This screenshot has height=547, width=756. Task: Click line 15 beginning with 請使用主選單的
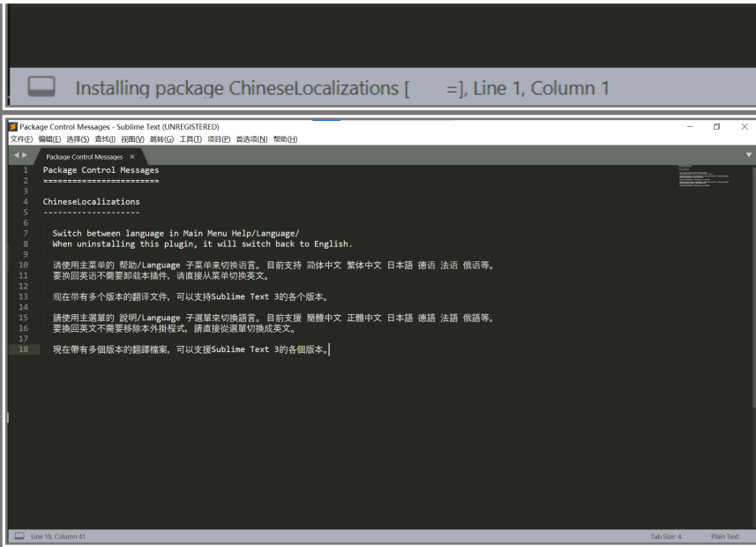pyautogui.click(x=273, y=318)
